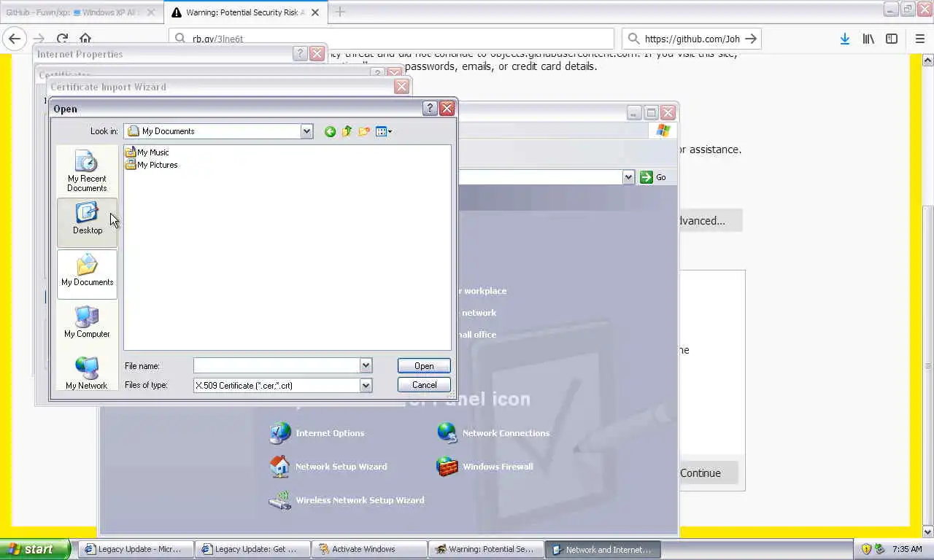Select the My Pictures folder
The width and height of the screenshot is (934, 560).
[x=151, y=165]
